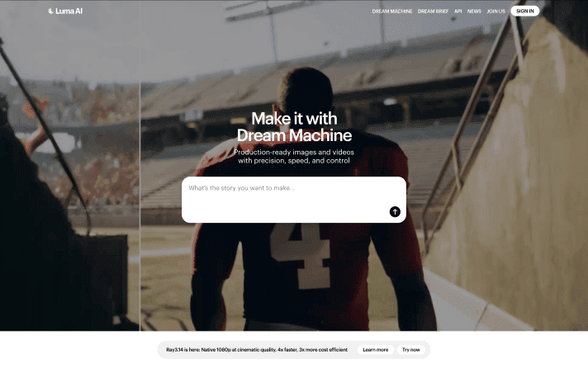
Task: Click the Luma AI wordmark text
Action: click(x=69, y=12)
